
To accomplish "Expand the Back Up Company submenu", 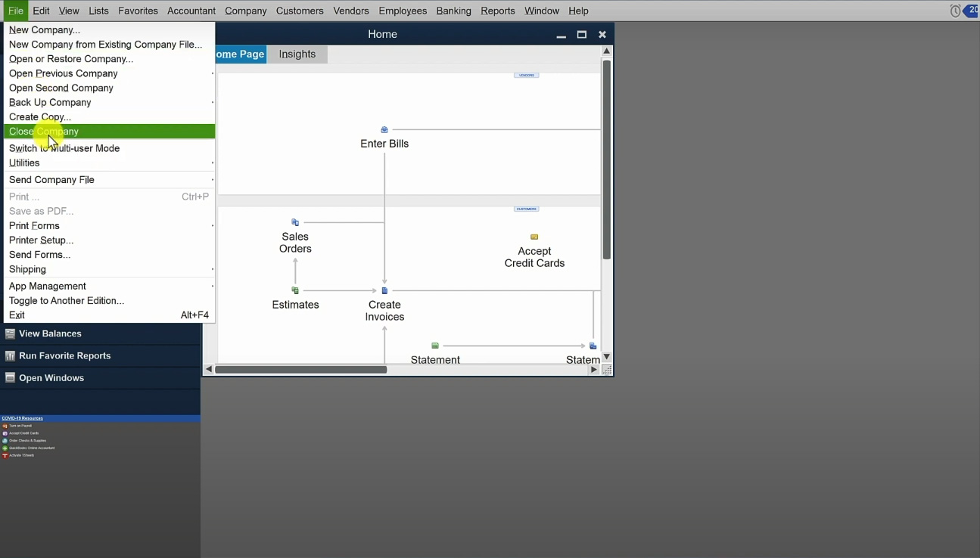I will click(110, 102).
